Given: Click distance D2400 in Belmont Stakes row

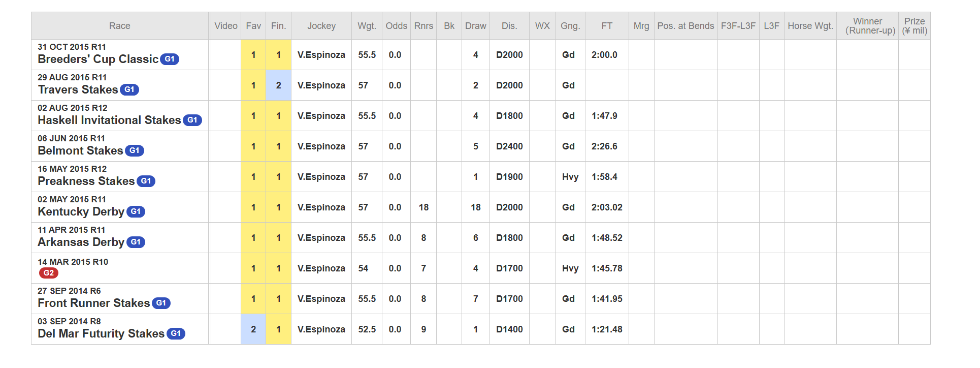Looking at the screenshot, I should pos(509,146).
